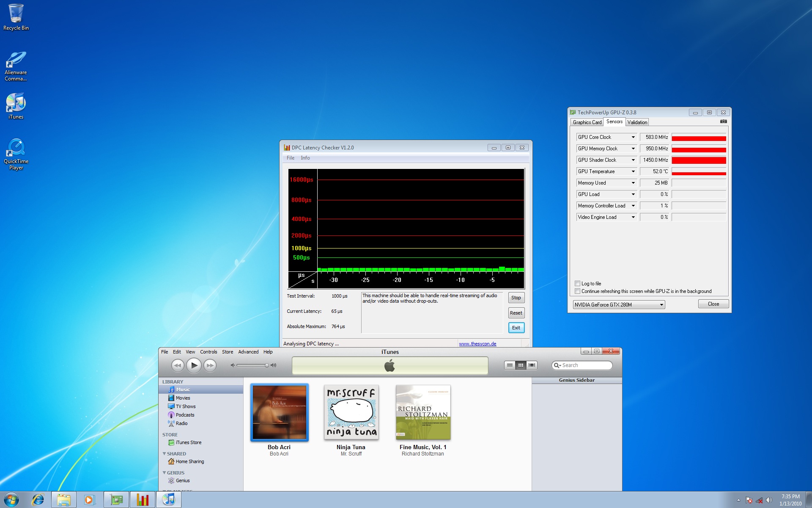Screen dimensions: 812x508
Task: Enable continue refreshing in background checkbox
Action: pyautogui.click(x=577, y=291)
